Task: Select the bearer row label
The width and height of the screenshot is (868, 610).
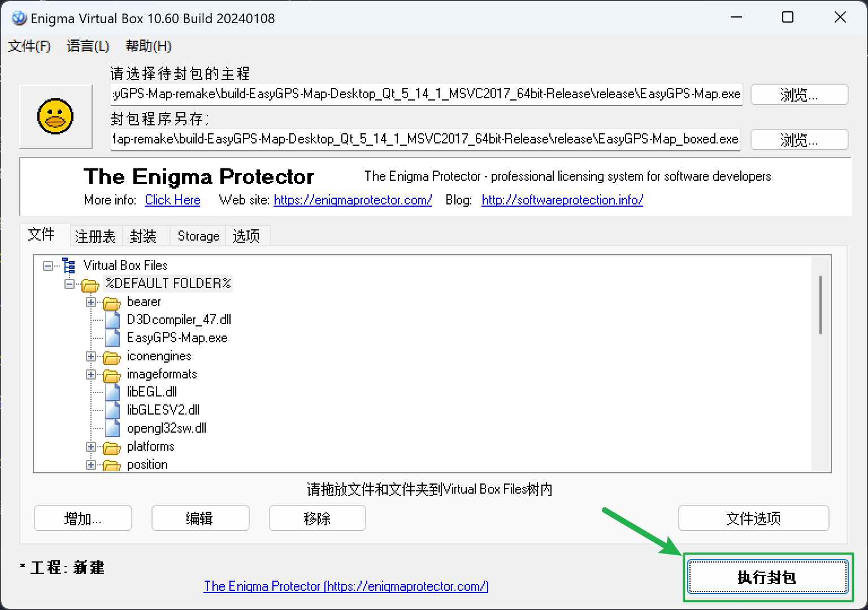Action: (144, 302)
